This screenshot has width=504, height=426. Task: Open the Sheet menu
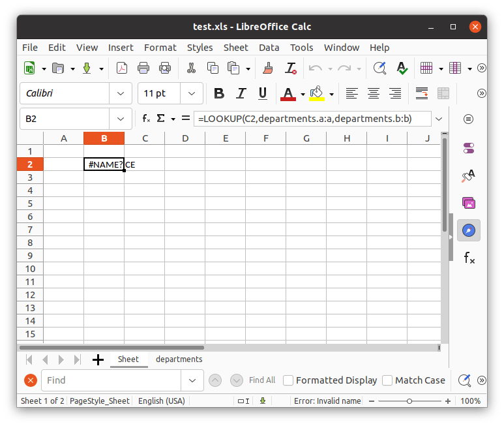[235, 48]
